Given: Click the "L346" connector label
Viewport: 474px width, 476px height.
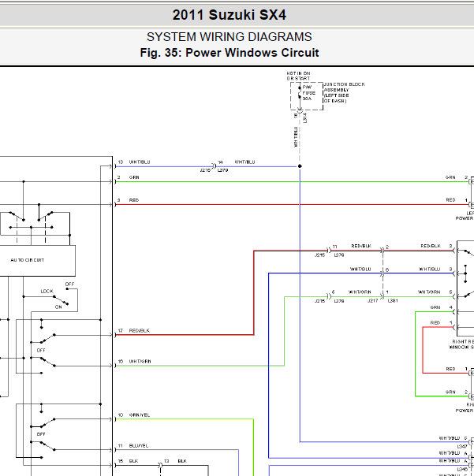Looking at the screenshot, I should pyautogui.click(x=462, y=470).
